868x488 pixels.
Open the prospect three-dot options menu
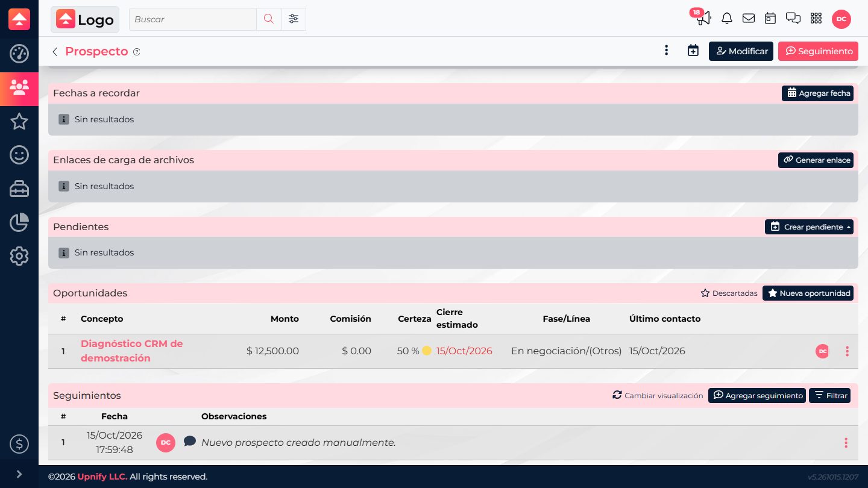tap(666, 51)
